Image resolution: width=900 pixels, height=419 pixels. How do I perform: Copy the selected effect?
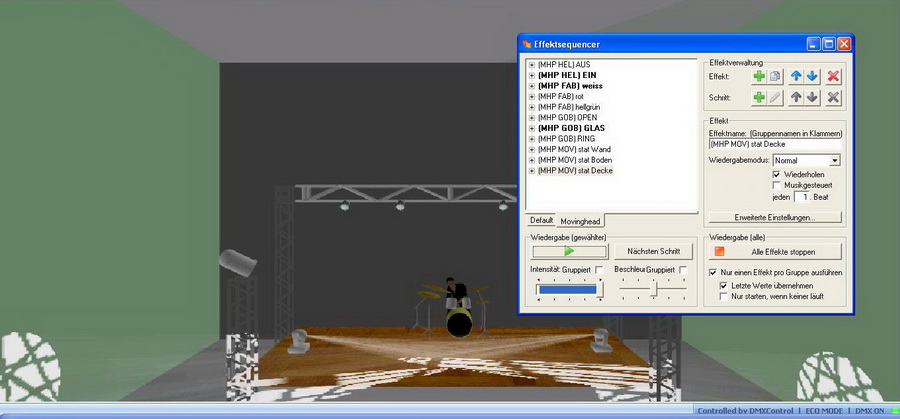click(x=776, y=76)
